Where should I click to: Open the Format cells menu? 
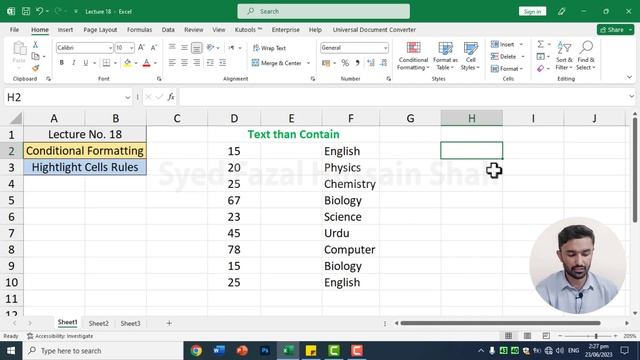(x=507, y=69)
